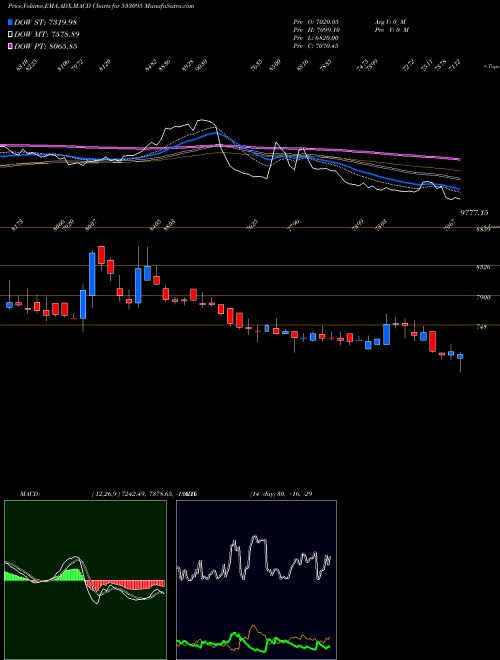Select the 'DOW PT: 8065.55' legend text

[x=45, y=46]
